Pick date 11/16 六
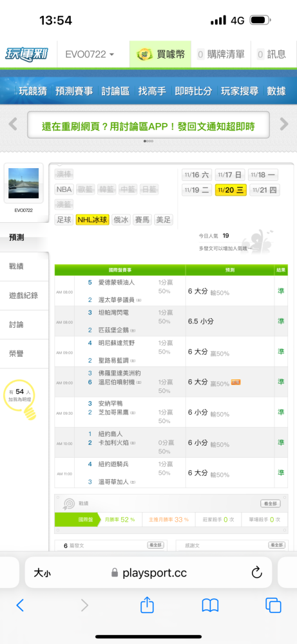 197,175
